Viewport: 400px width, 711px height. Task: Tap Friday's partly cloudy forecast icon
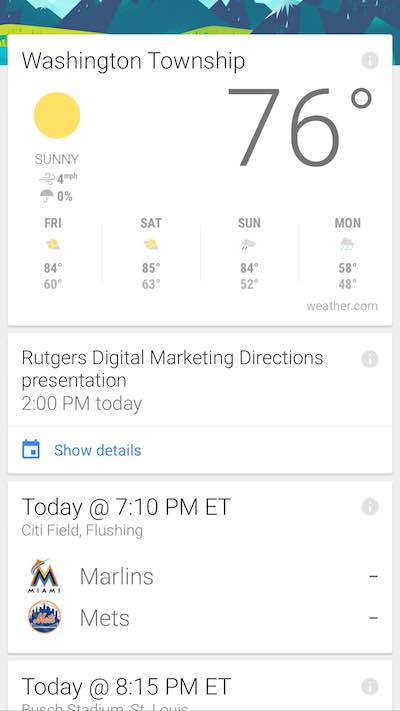53,245
